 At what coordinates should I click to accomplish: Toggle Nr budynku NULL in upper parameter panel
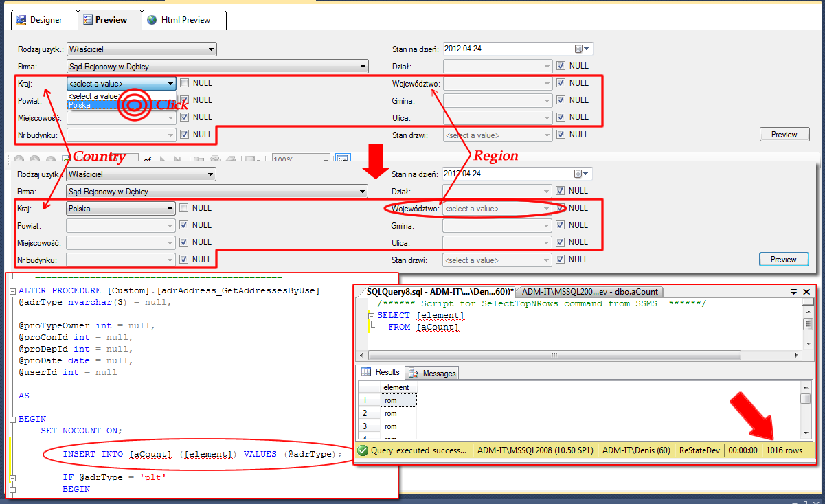click(184, 135)
